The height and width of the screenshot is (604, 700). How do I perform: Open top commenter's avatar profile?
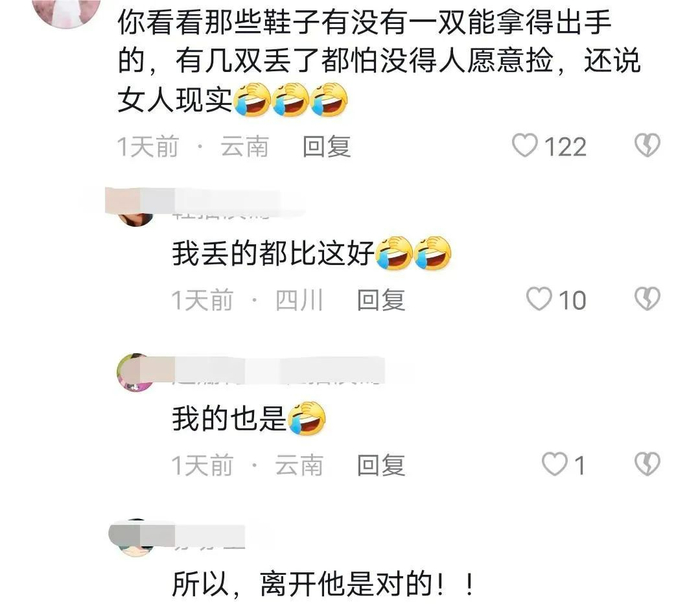tap(67, 11)
